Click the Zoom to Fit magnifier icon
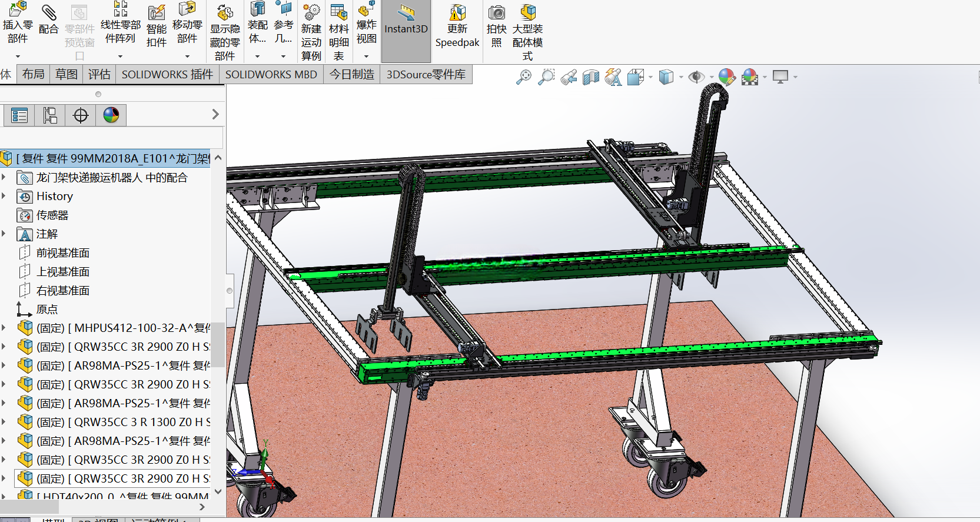Screen dimensions: 980x522 [x=523, y=77]
